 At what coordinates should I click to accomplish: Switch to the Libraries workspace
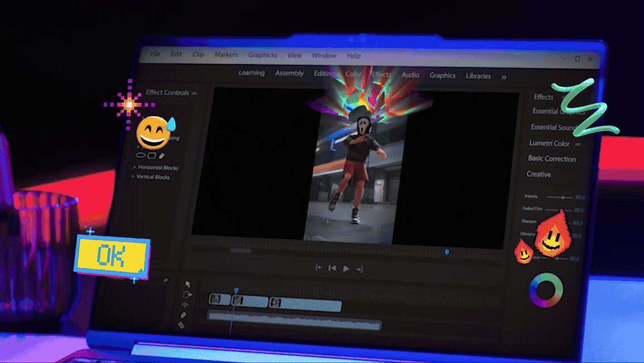tap(478, 76)
